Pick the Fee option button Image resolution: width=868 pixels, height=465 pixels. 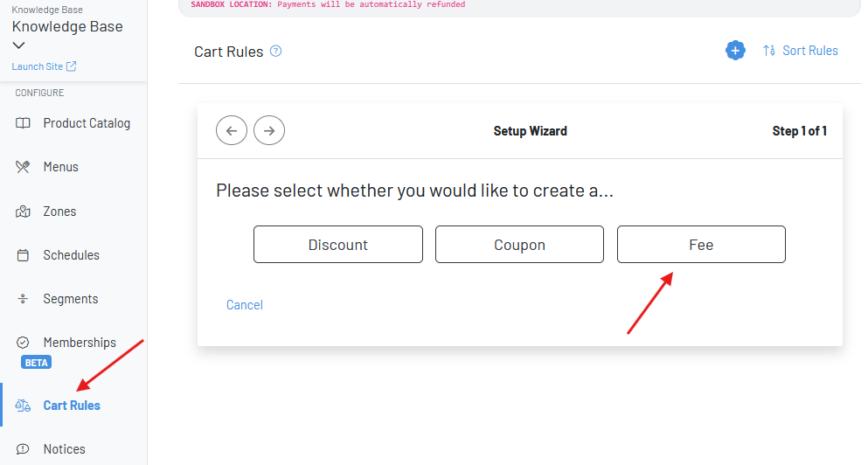701,245
